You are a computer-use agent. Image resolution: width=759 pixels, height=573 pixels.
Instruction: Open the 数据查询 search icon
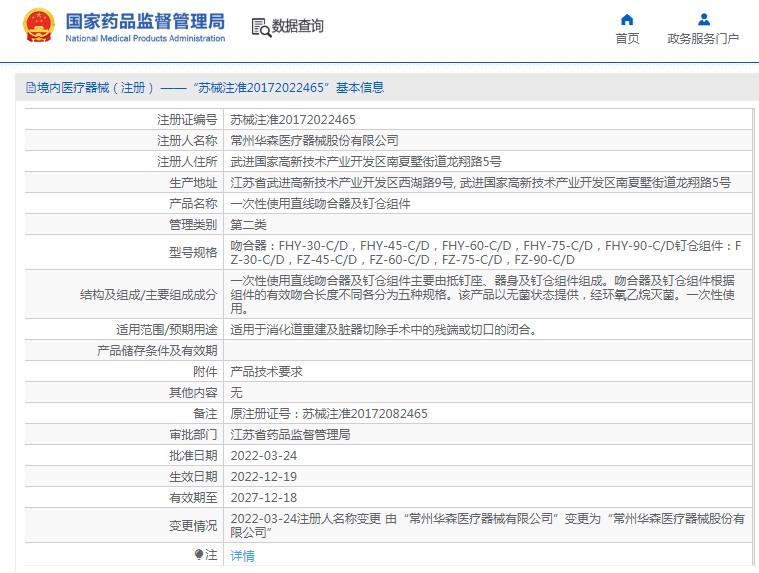(261, 28)
